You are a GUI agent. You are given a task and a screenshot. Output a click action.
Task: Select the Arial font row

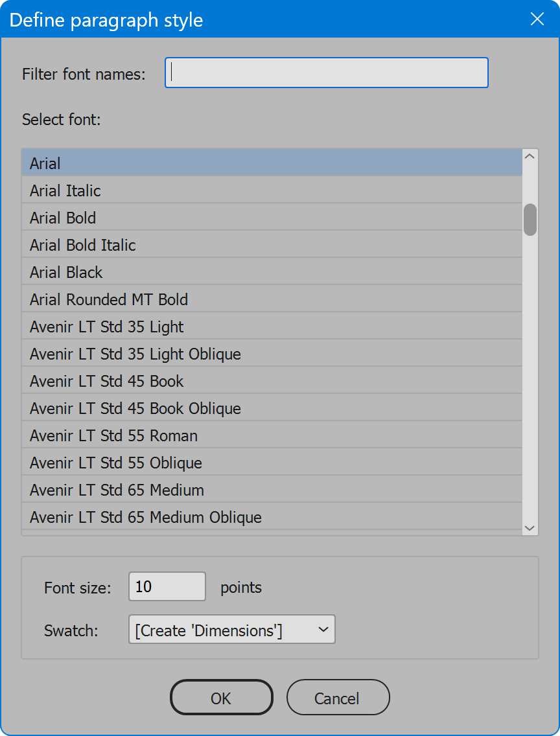tap(272, 163)
